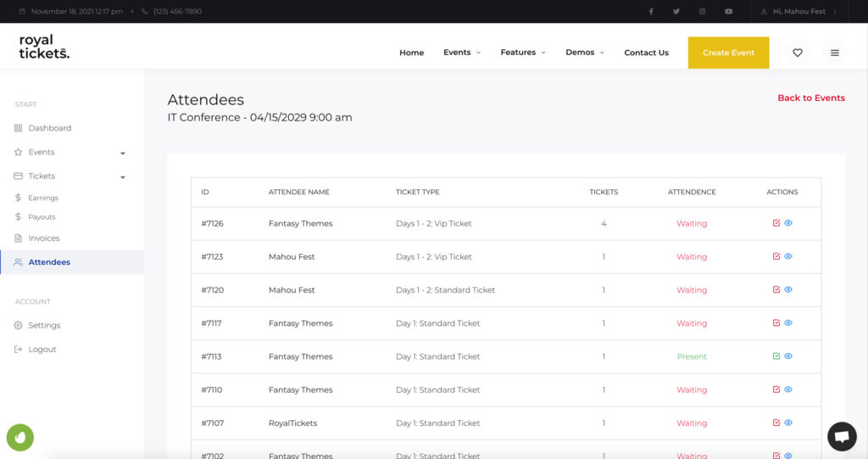Click the Payouts dollar icon
This screenshot has width=868, height=459.
pos(19,216)
